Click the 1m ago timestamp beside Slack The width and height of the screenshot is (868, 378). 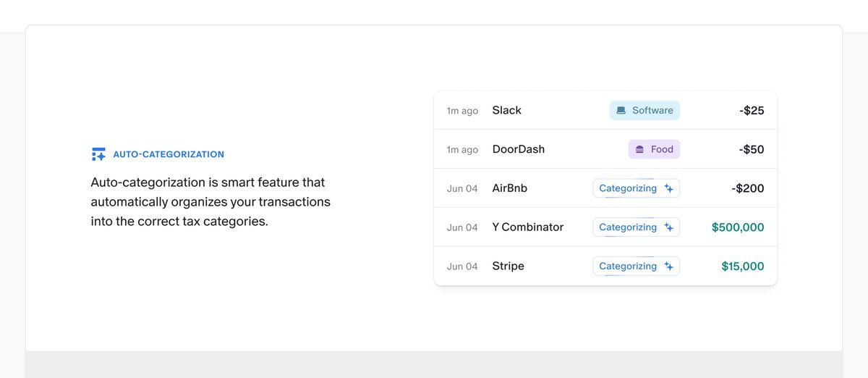click(462, 111)
